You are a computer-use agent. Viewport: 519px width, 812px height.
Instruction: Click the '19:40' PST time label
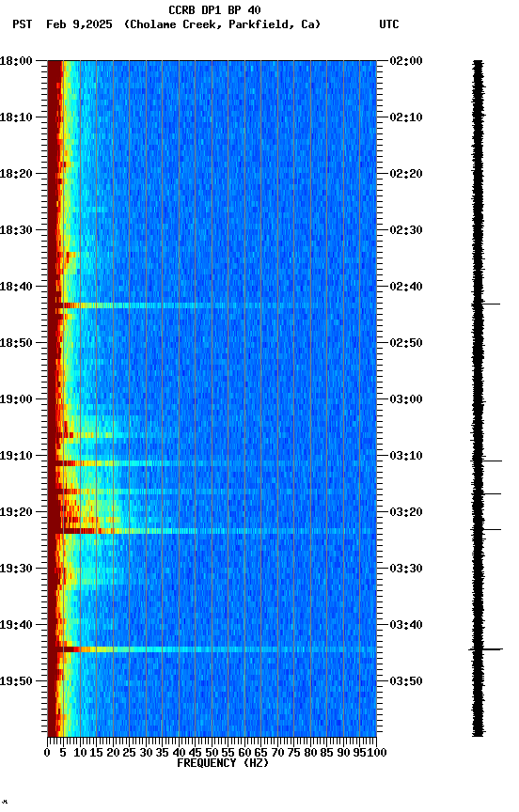(16, 626)
